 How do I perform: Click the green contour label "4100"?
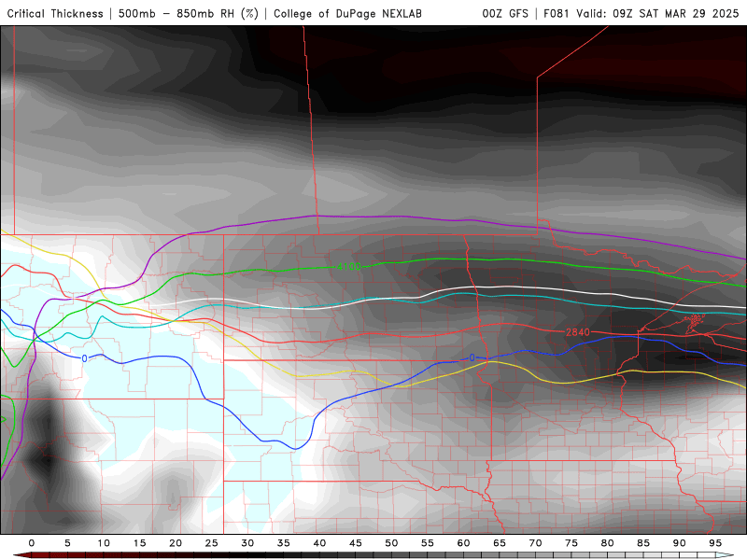coord(349,267)
